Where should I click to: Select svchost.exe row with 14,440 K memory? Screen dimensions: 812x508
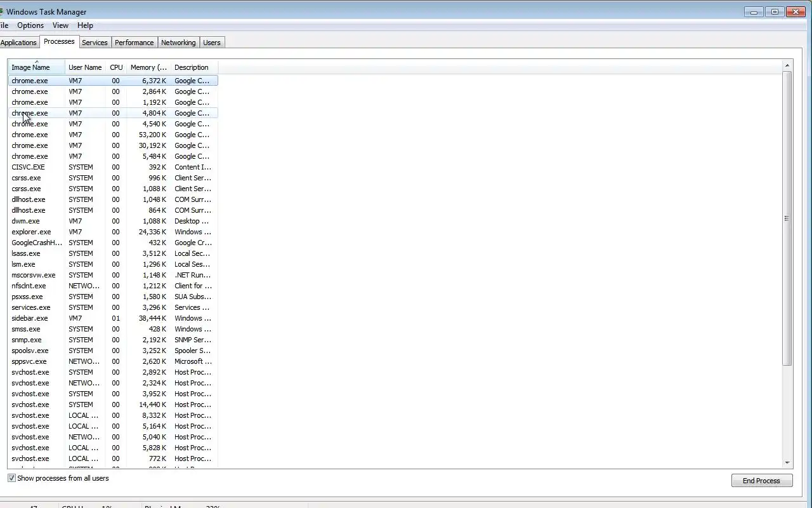pos(113,404)
